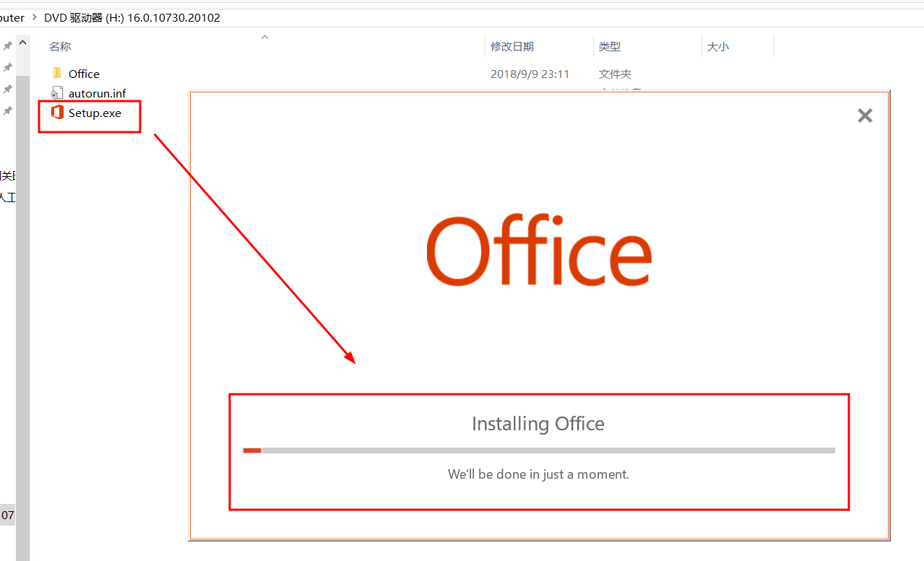Image resolution: width=924 pixels, height=561 pixels.
Task: Click the 文件夹 type cell
Action: (x=616, y=74)
